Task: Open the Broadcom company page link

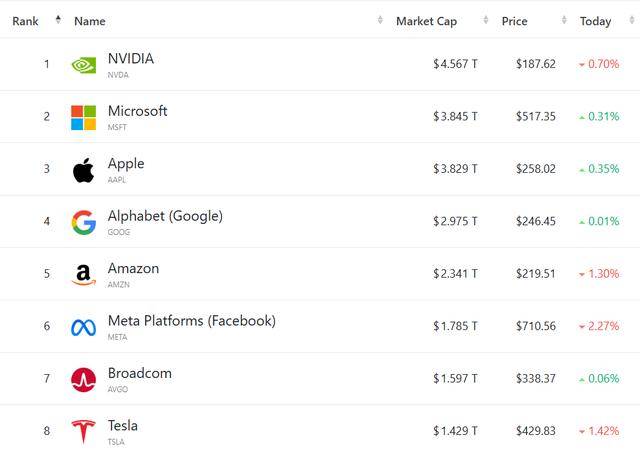Action: (140, 373)
